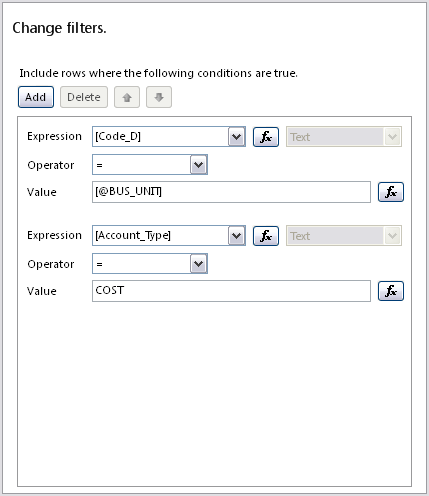Move filter down with arrow button
This screenshot has height=496, width=429.
(159, 97)
